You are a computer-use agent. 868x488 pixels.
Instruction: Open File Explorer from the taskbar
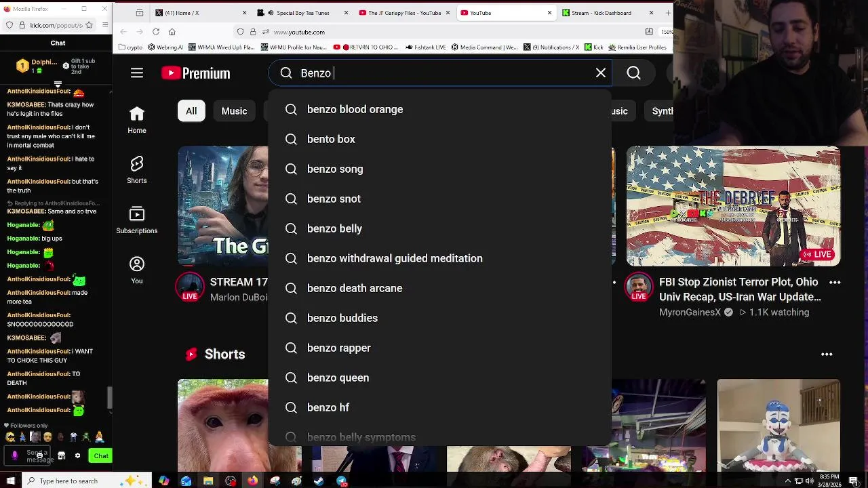tap(208, 481)
